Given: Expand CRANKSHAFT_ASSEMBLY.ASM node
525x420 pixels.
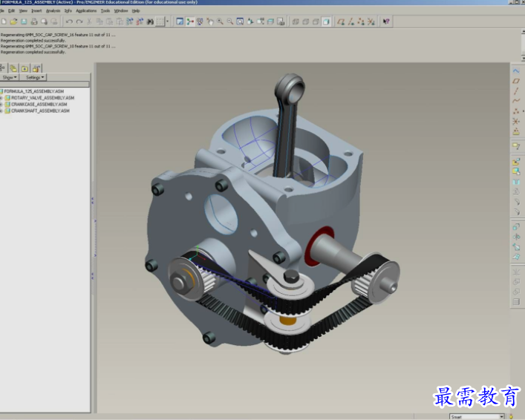Looking at the screenshot, I should click(x=1, y=111).
